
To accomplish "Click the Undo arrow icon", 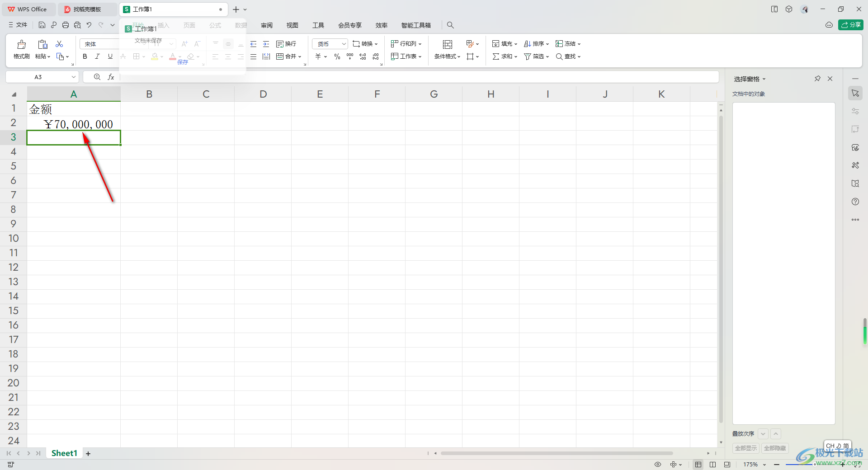I will [x=89, y=25].
